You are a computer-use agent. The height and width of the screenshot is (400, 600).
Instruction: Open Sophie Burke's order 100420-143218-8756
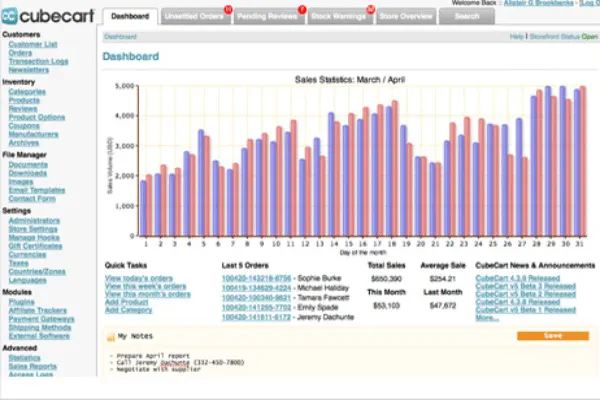pyautogui.click(x=256, y=278)
